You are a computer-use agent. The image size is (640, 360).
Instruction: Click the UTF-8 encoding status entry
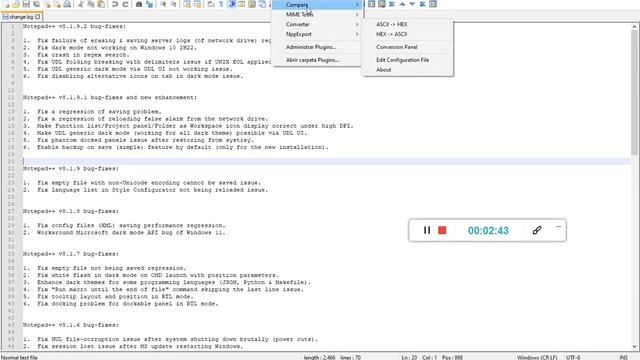click(573, 357)
